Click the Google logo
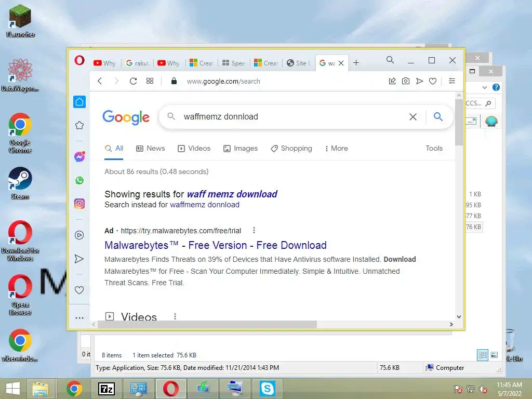The width and height of the screenshot is (532, 399). point(126,117)
